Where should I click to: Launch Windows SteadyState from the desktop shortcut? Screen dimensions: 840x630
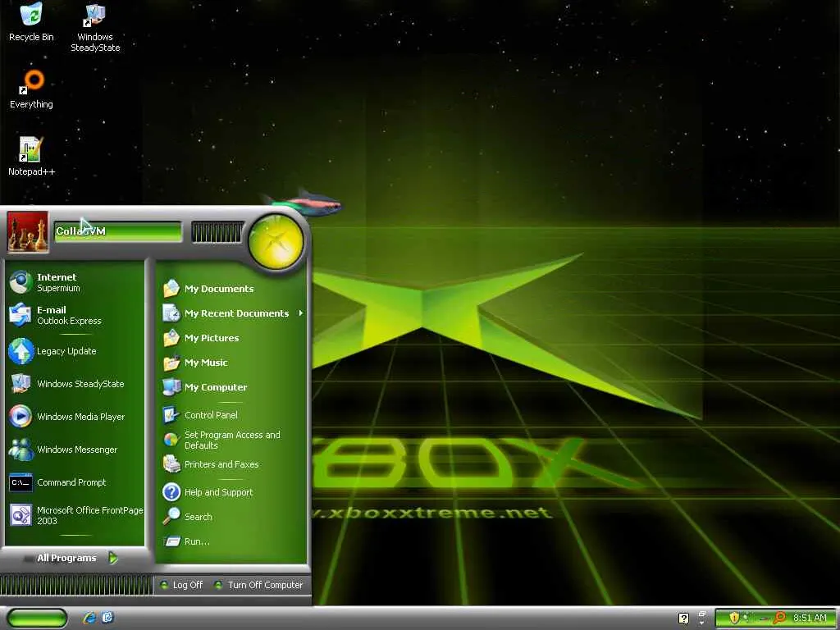tap(95, 28)
